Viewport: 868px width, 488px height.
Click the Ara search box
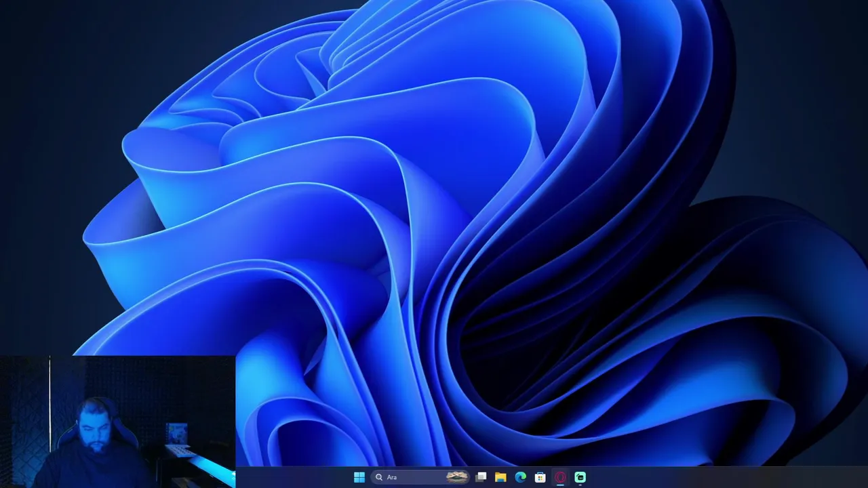pos(420,477)
